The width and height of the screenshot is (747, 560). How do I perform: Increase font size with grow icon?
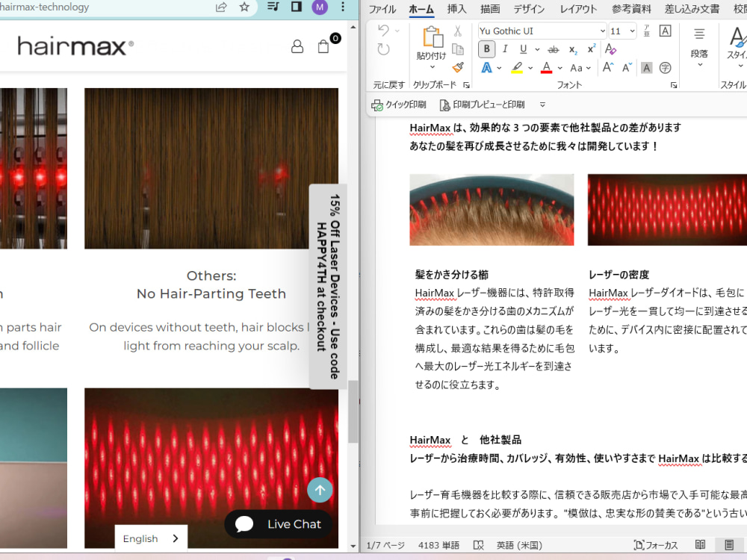click(608, 68)
